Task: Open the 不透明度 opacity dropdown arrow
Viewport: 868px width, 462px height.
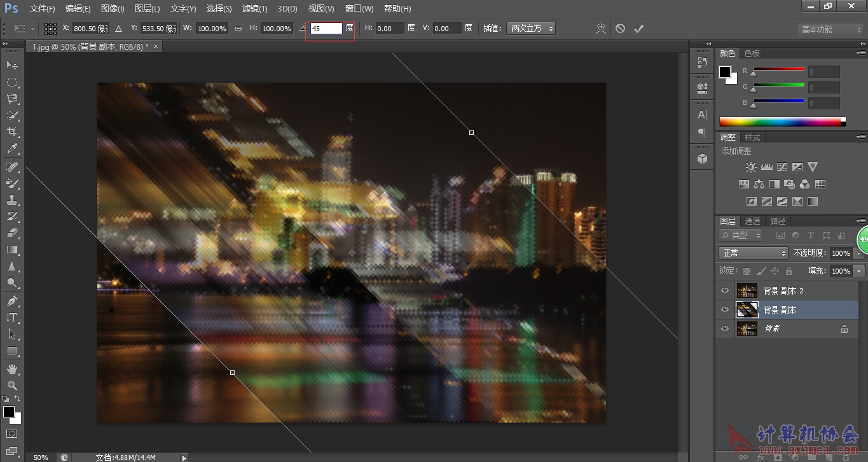Action: point(859,253)
